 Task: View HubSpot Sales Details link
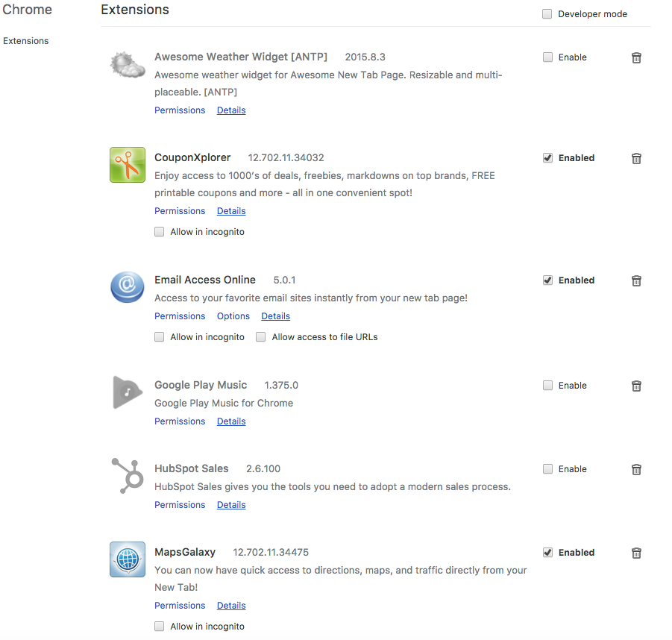click(231, 505)
